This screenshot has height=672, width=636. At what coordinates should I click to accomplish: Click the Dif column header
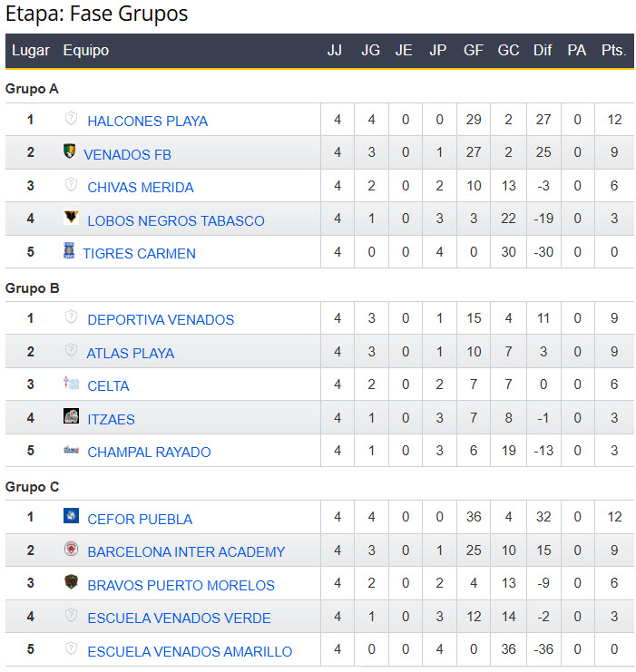[x=543, y=51]
